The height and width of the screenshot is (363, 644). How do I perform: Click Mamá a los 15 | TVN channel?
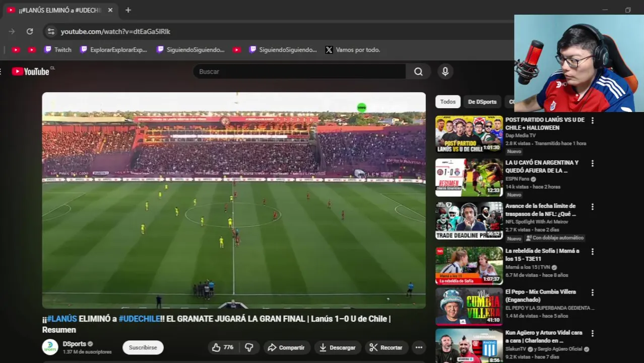(x=528, y=267)
